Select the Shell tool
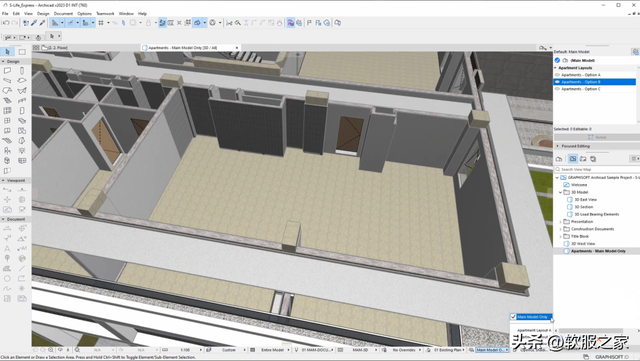This screenshot has width=640, height=361. (x=22, y=90)
